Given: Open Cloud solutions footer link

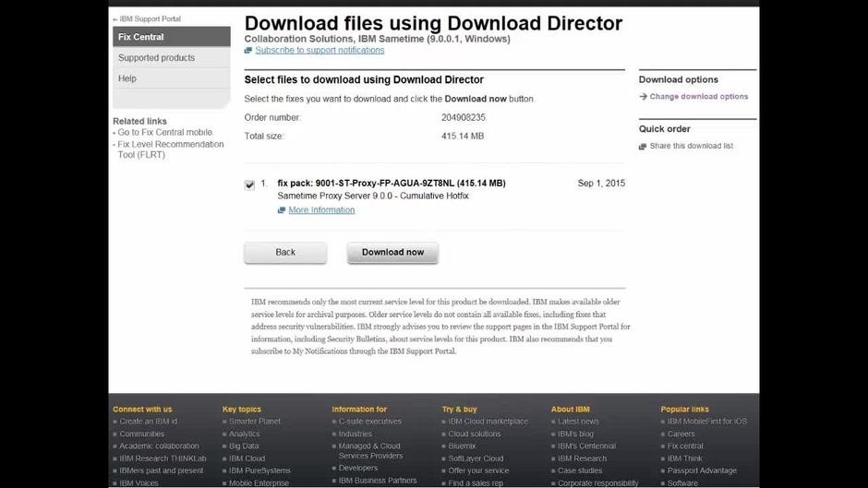Looking at the screenshot, I should click(x=475, y=434).
